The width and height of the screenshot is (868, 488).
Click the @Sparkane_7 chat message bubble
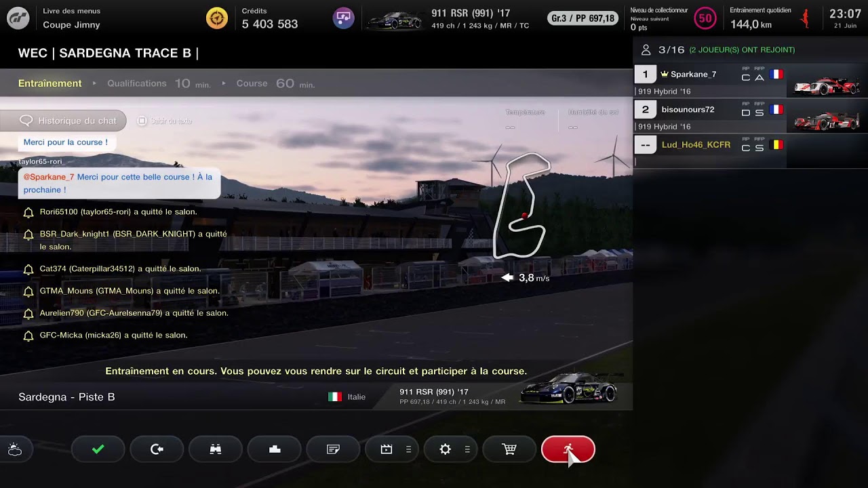point(119,183)
